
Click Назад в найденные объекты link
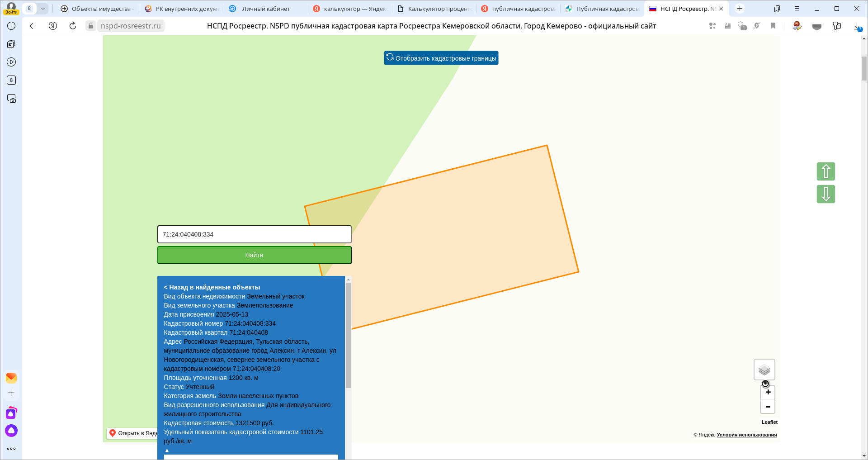(x=212, y=287)
